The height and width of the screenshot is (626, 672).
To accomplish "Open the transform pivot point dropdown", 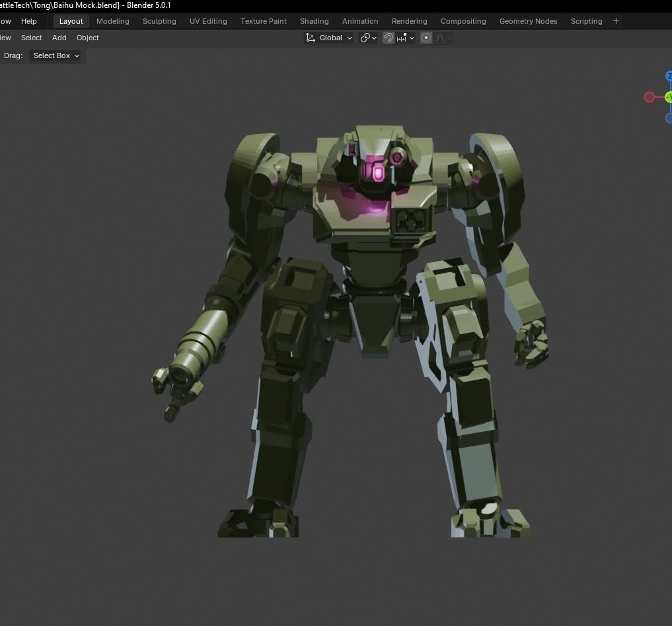I will click(368, 38).
